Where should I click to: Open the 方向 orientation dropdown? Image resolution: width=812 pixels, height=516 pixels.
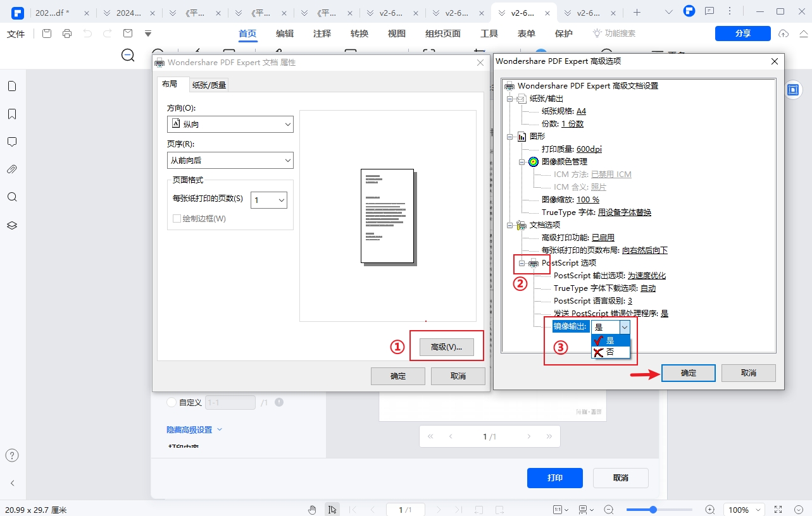[230, 124]
